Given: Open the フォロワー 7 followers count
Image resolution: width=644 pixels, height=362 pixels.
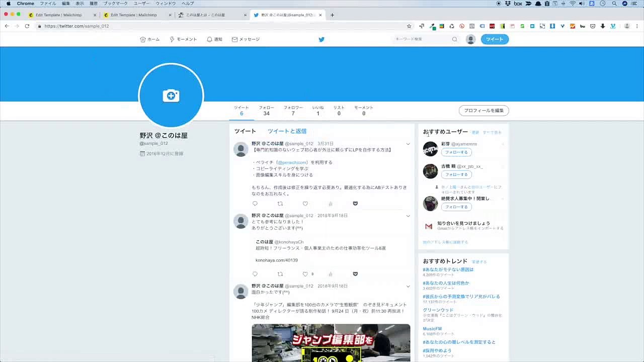Looking at the screenshot, I should click(293, 111).
